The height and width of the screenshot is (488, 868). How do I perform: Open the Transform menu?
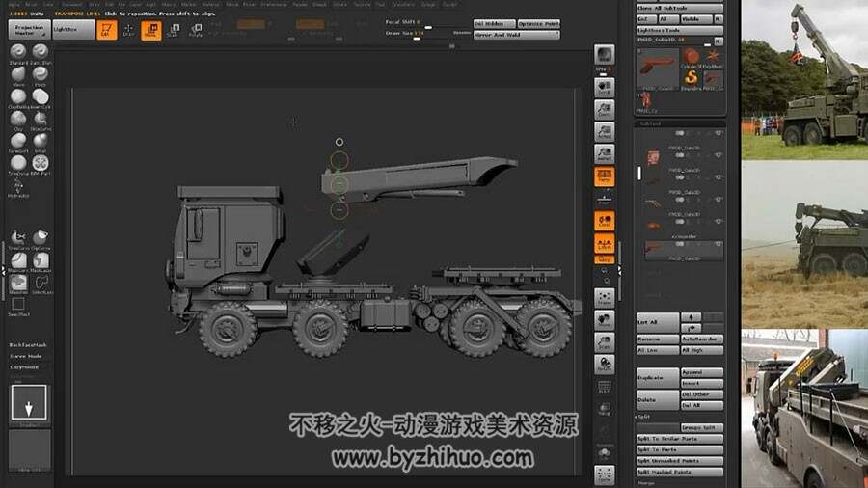coord(402,5)
